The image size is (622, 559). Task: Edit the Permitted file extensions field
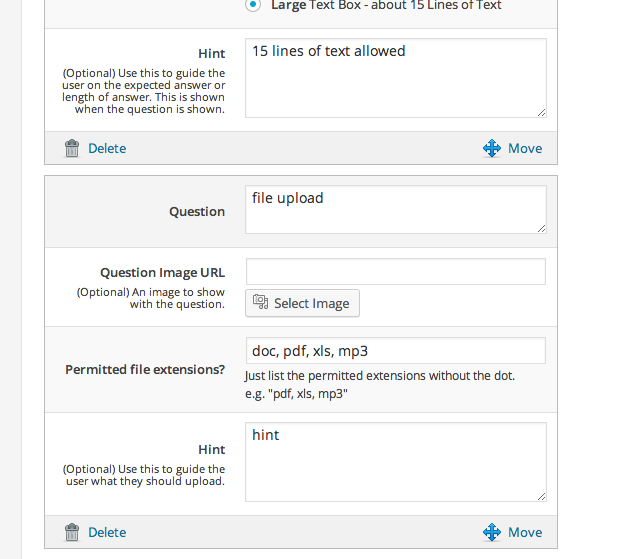click(x=395, y=350)
